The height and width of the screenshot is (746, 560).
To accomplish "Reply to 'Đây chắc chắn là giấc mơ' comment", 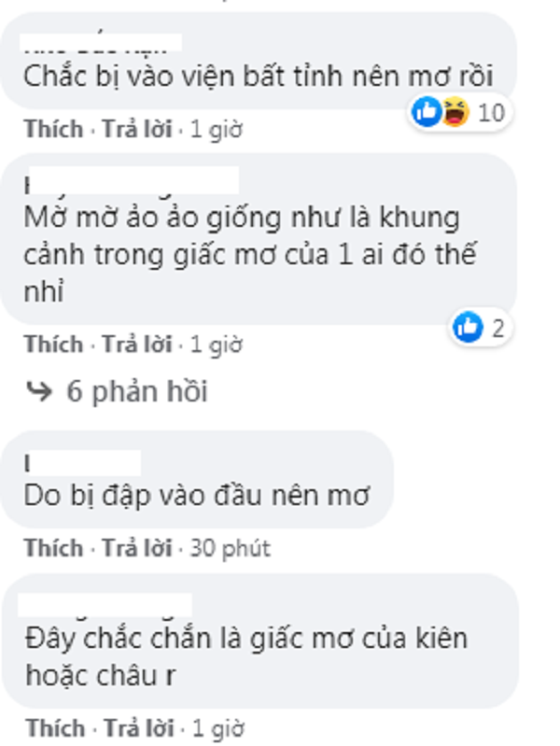I will tap(138, 728).
